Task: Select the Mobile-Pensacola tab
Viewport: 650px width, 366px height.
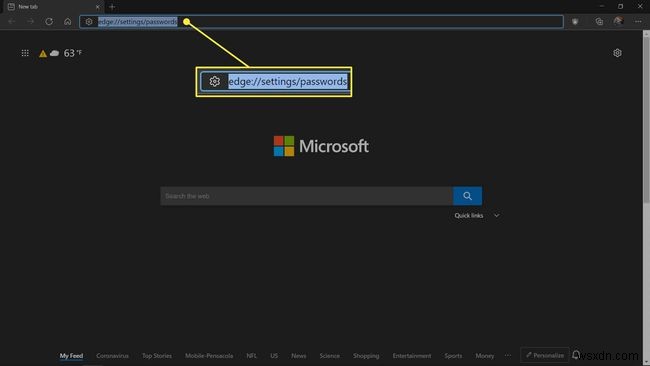Action: pos(209,356)
